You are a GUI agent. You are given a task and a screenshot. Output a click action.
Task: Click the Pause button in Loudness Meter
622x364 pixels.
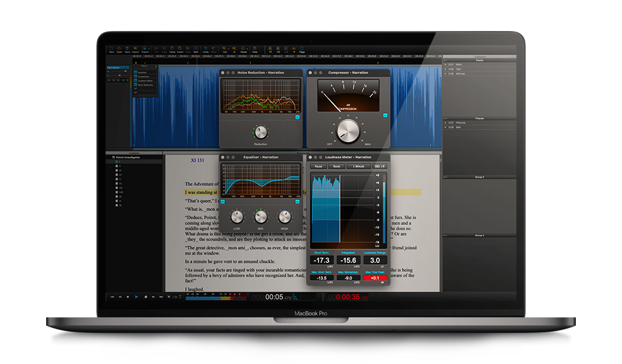(x=319, y=166)
